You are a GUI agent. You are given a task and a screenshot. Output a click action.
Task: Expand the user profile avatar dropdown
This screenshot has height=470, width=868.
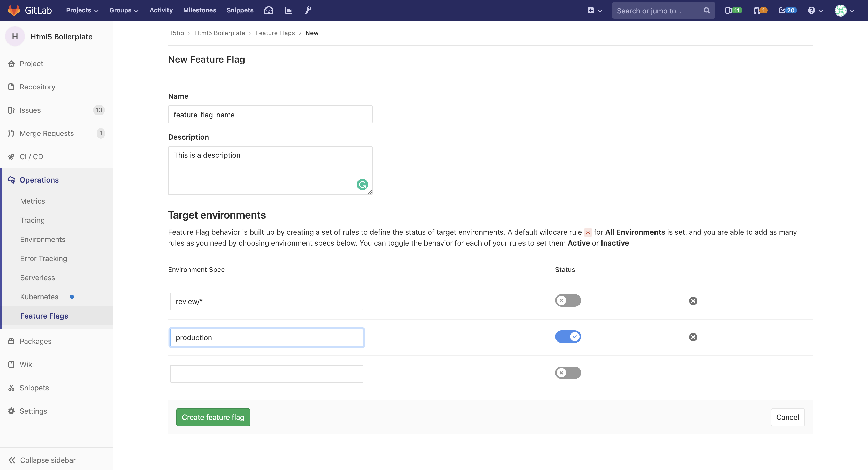pos(846,10)
